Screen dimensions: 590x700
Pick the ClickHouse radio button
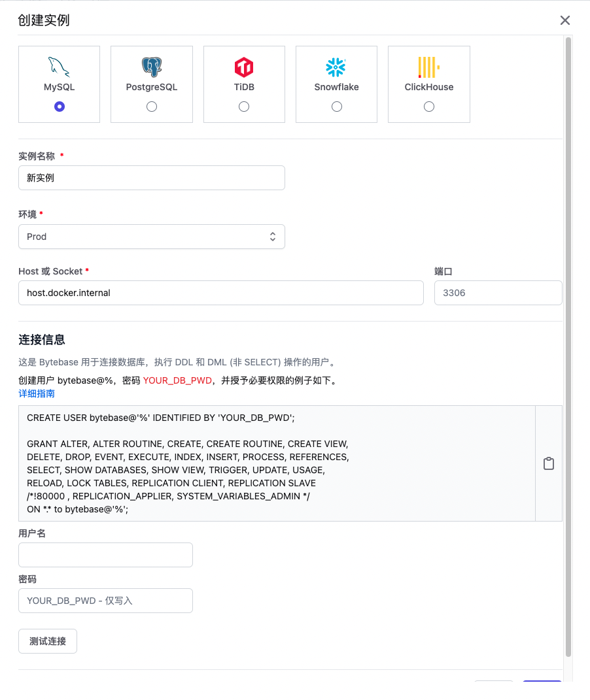click(429, 107)
